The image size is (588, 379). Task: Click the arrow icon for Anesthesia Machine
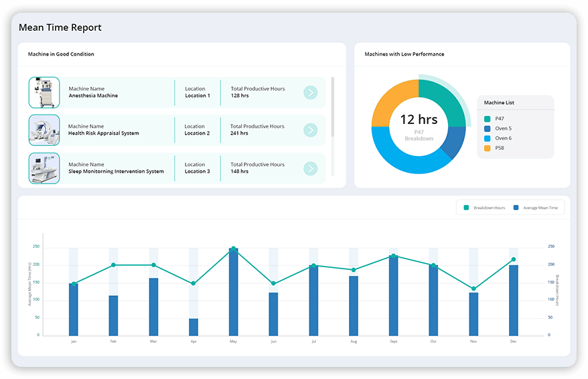(x=310, y=92)
